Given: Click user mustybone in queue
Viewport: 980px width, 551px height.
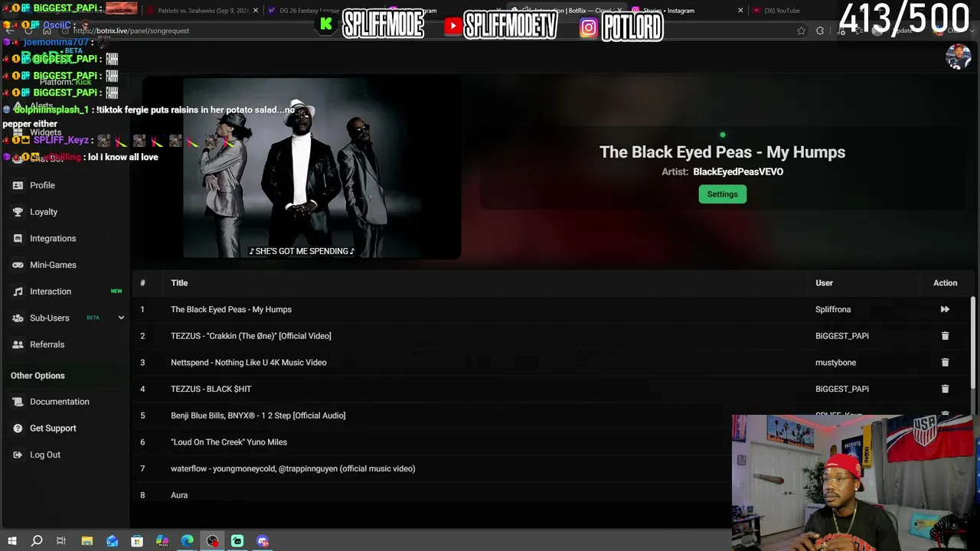Looking at the screenshot, I should tap(836, 363).
